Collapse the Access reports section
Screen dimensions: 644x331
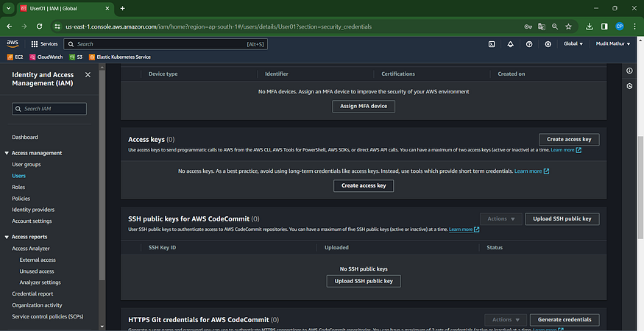click(x=7, y=237)
